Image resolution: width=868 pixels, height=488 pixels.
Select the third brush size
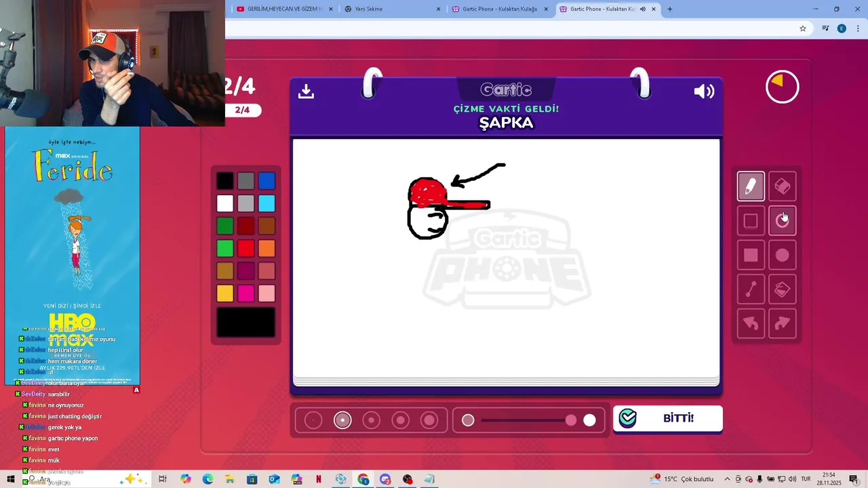click(372, 421)
